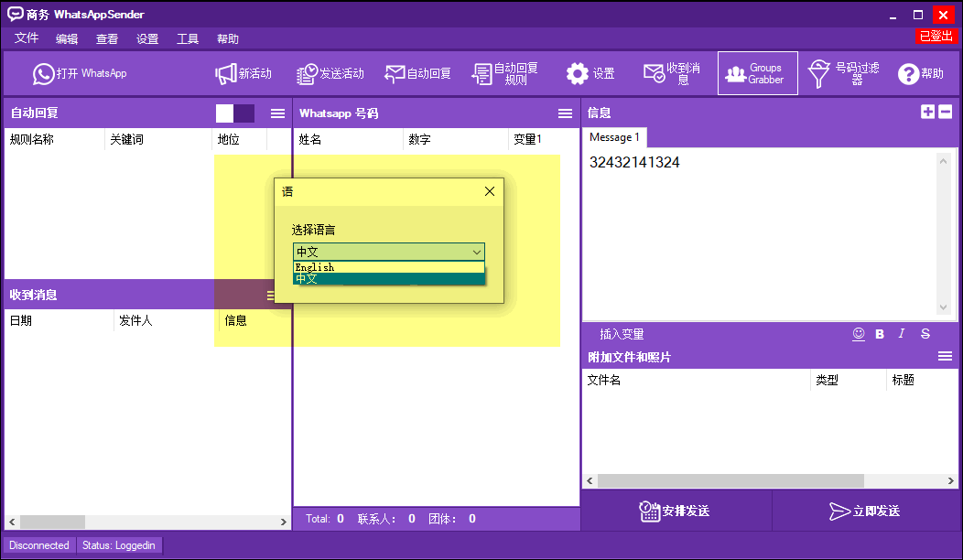This screenshot has height=560, width=963.
Task: Click the 日期 column header
Action: (60, 320)
